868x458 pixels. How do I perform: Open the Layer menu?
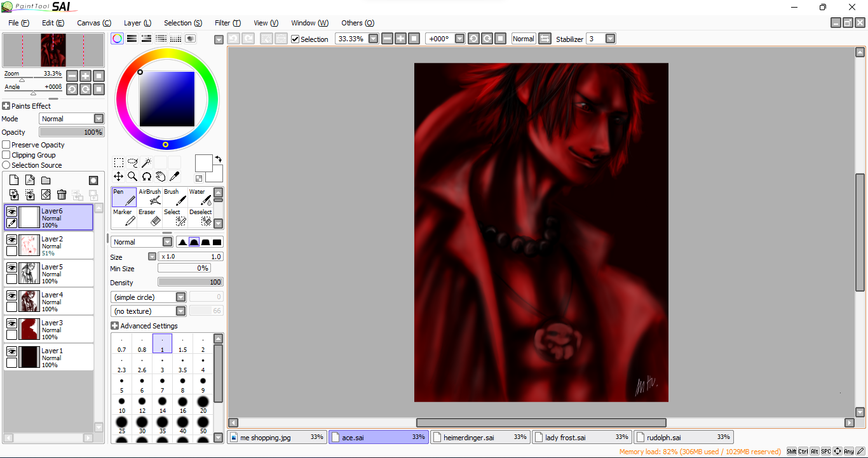point(137,23)
